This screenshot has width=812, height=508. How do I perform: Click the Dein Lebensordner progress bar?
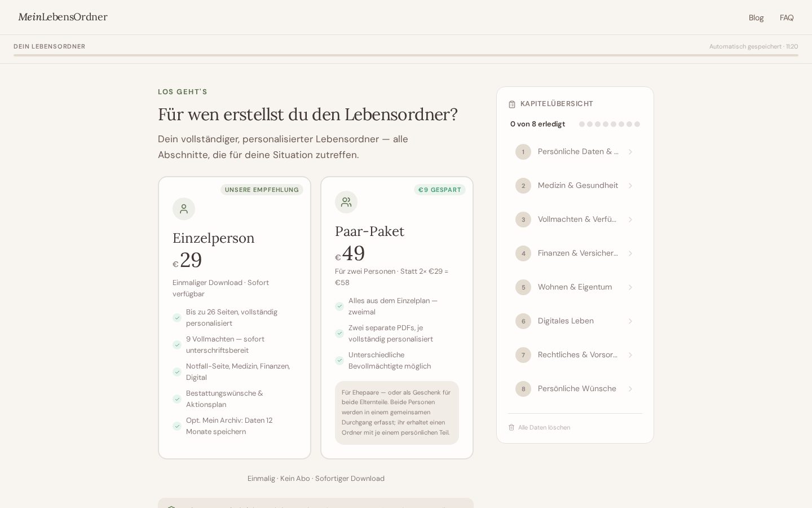[406, 55]
